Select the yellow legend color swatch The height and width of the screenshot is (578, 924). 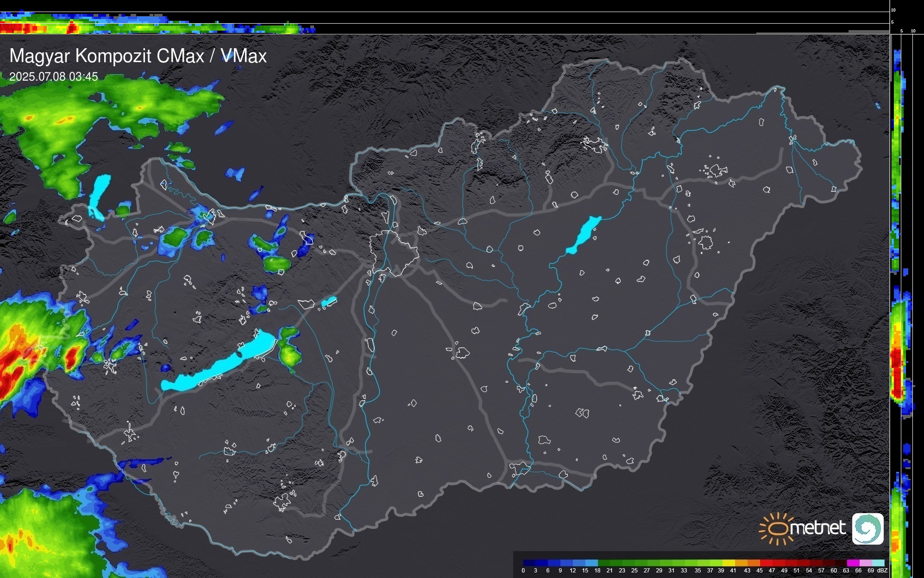coord(729,563)
